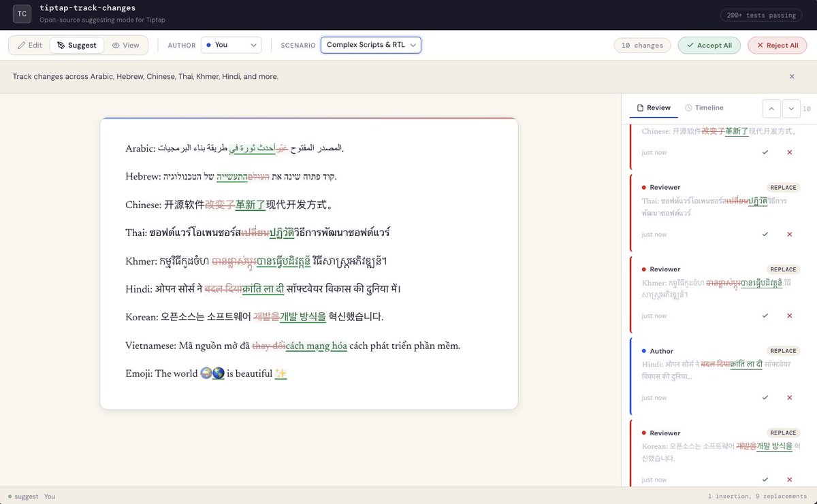Accept the Khmer change card checkmark
This screenshot has width=817, height=504.
point(765,316)
